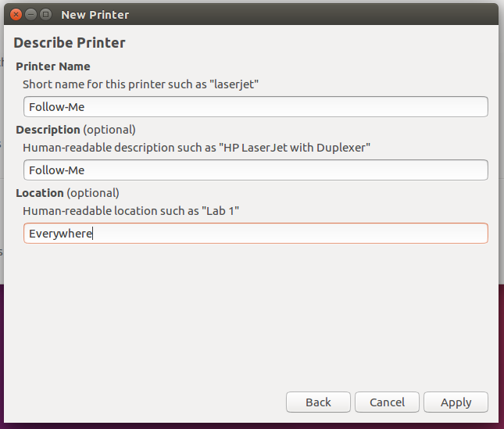Place cursor in Location field containing Everywhere
Screen dimensions: 504x429
pos(256,234)
